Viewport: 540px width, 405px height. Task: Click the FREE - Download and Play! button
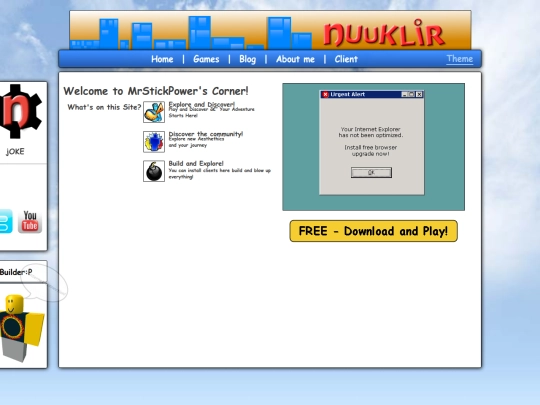373,231
